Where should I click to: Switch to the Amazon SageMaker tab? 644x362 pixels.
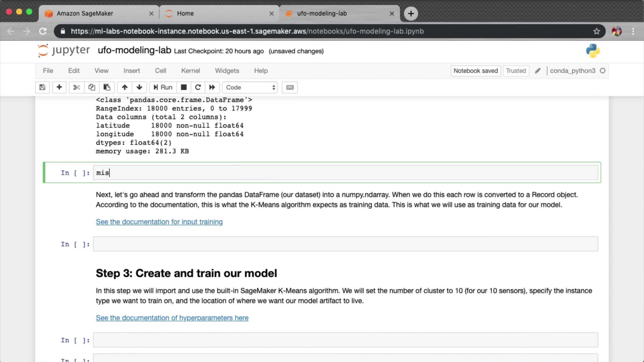(85, 13)
